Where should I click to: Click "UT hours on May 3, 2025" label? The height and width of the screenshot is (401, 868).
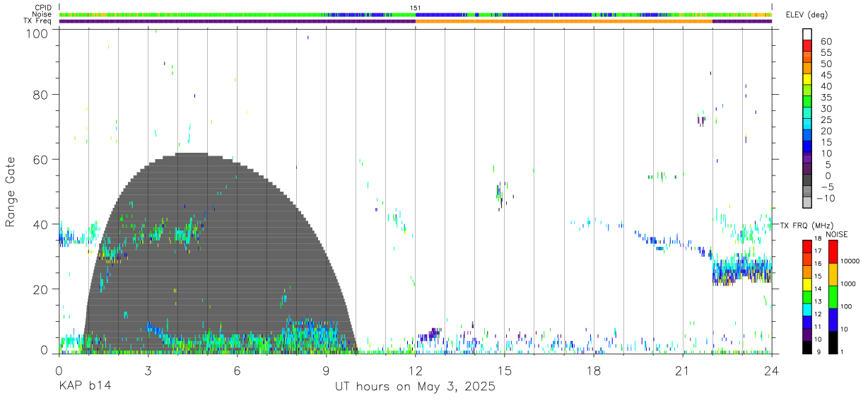coord(415,387)
